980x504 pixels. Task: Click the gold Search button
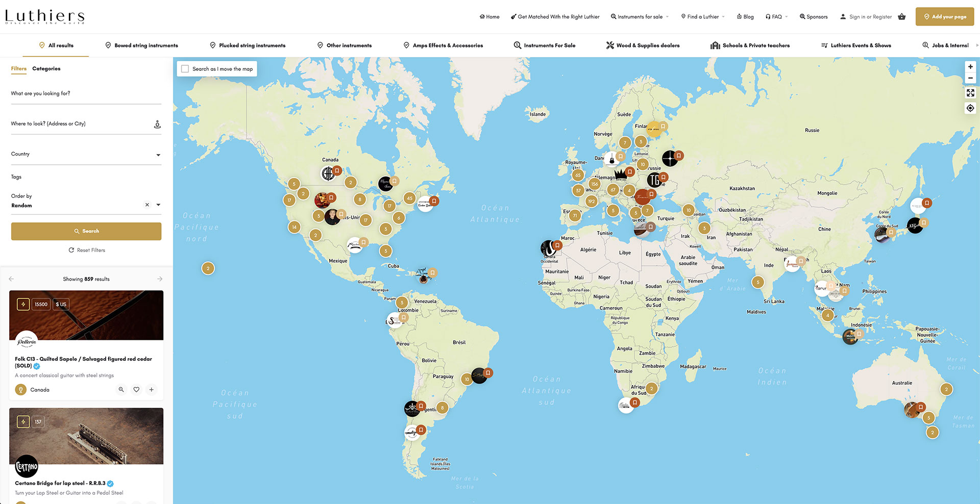point(86,231)
